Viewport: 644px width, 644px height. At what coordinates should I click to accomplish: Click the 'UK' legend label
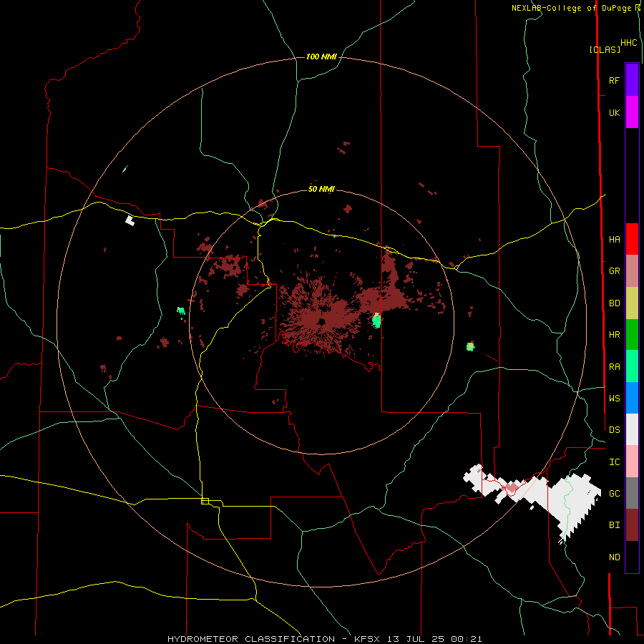click(614, 113)
